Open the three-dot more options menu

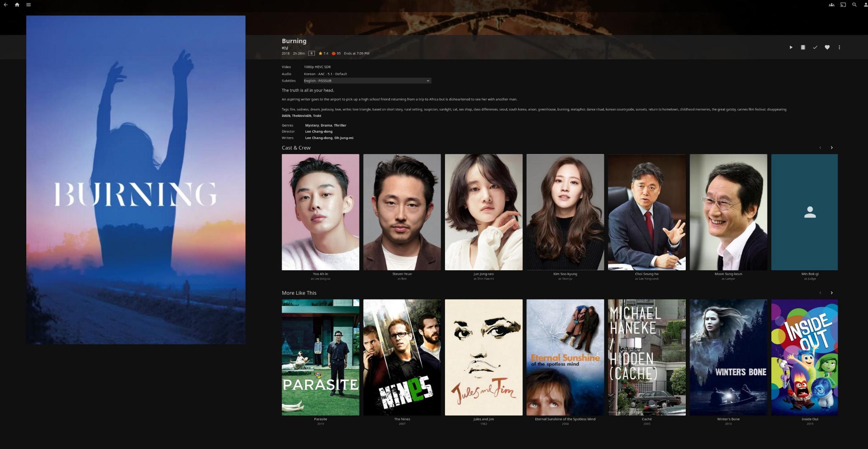[x=839, y=47]
